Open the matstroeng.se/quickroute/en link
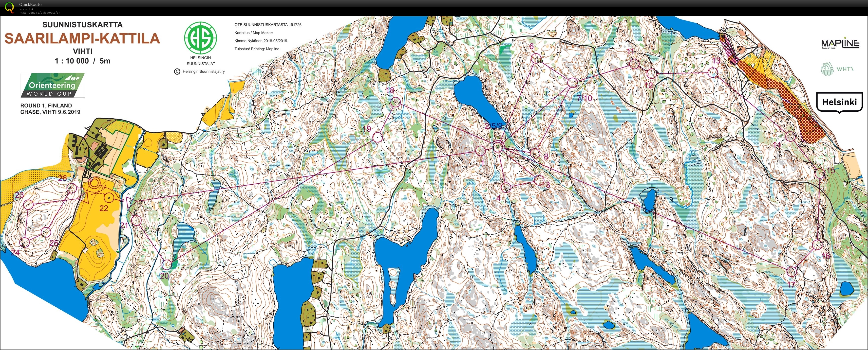 pos(40,13)
